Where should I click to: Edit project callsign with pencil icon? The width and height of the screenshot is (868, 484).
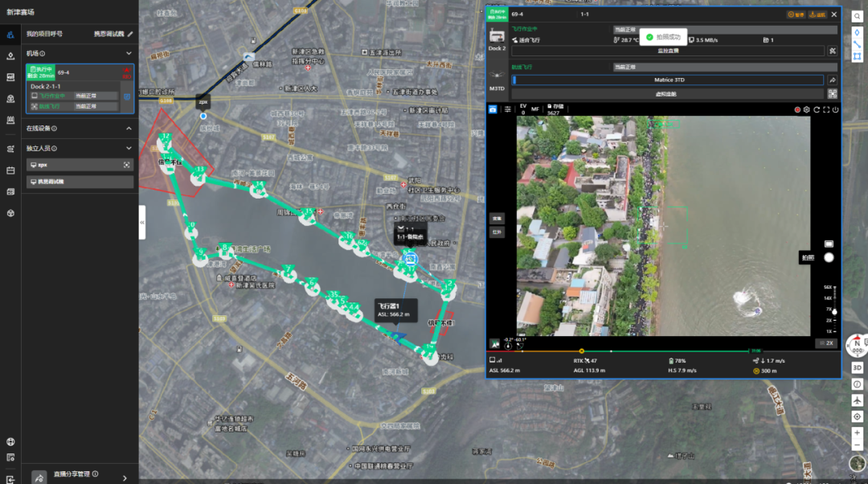[x=130, y=34]
